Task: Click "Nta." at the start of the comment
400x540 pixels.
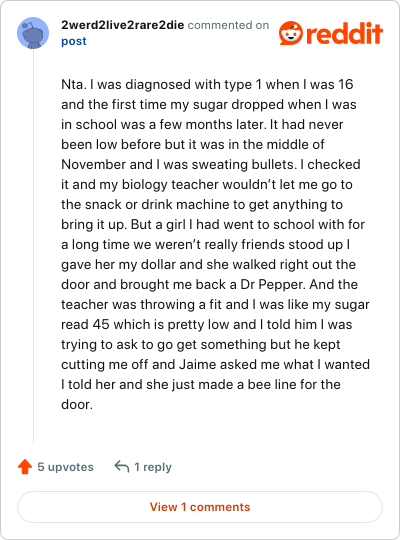Action: pyautogui.click(x=74, y=84)
